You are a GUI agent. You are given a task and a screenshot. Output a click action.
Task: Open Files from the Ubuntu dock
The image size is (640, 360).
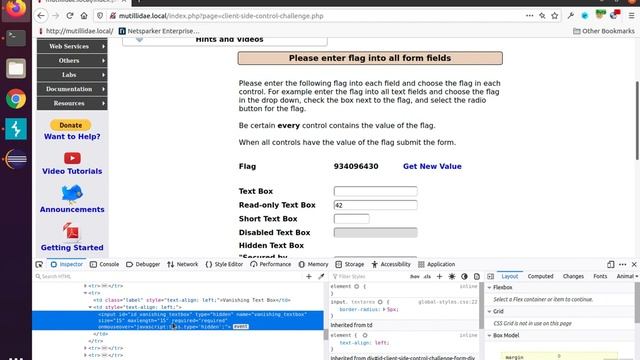coord(16,68)
